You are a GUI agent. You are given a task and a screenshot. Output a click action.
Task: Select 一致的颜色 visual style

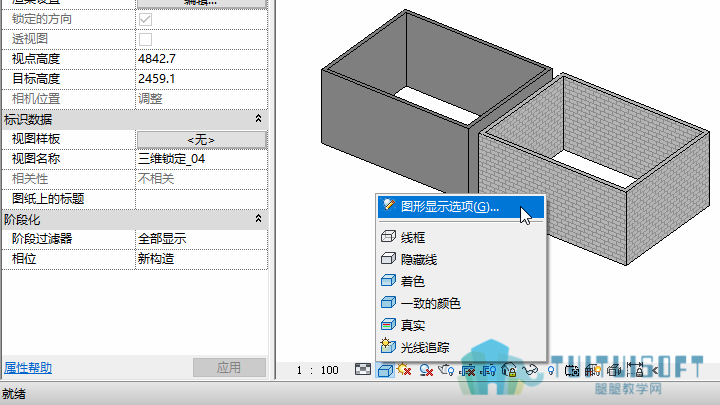point(461,303)
